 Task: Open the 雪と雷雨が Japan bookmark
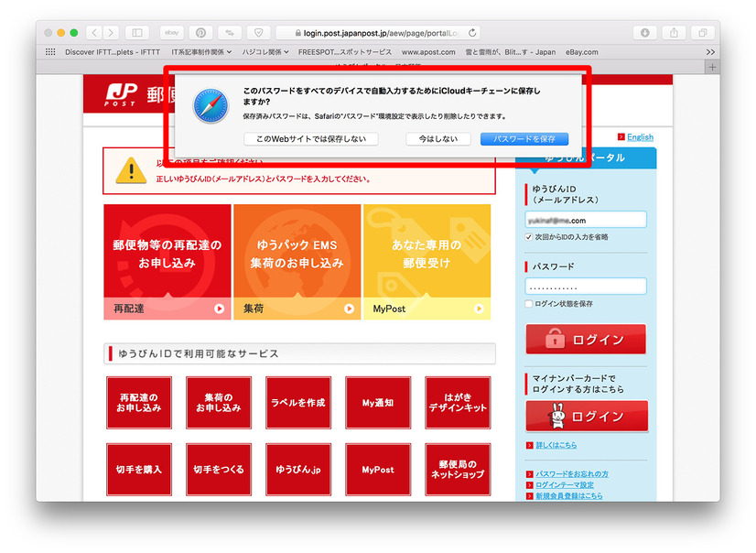(510, 52)
